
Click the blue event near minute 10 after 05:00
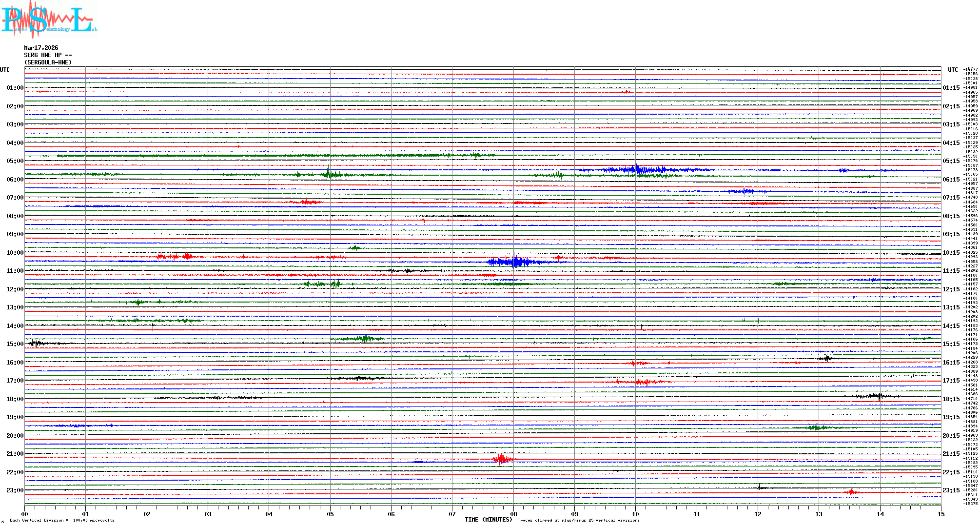tap(636, 170)
